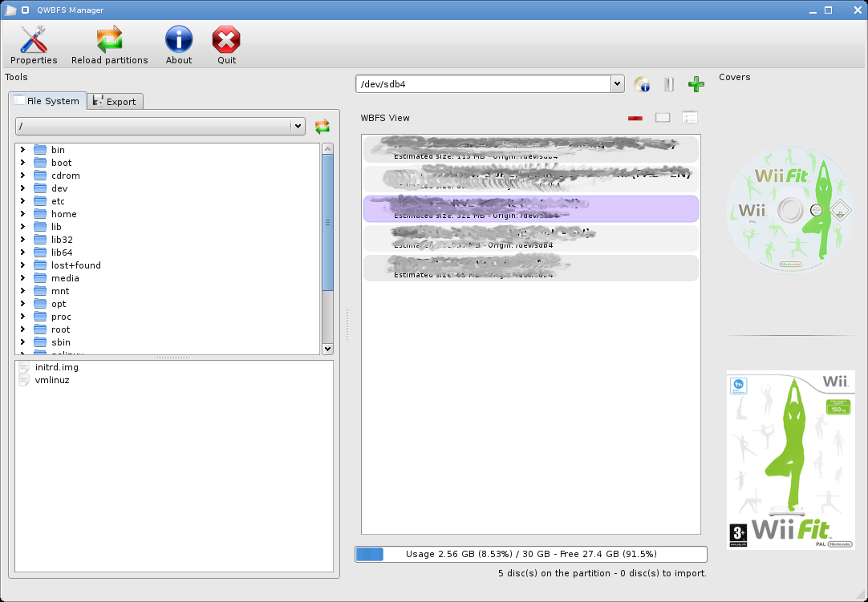This screenshot has height=602, width=868.
Task: Click the green plus add icon
Action: point(696,84)
